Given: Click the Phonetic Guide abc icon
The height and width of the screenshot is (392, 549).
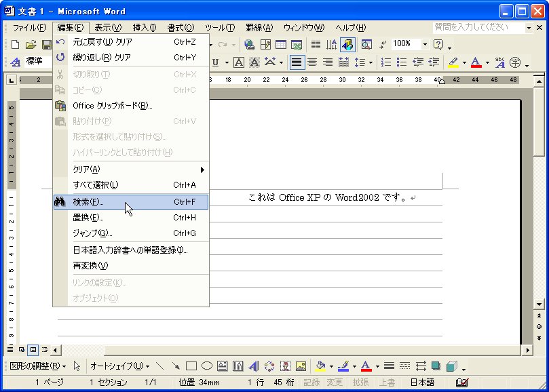Looking at the screenshot, I should [499, 62].
